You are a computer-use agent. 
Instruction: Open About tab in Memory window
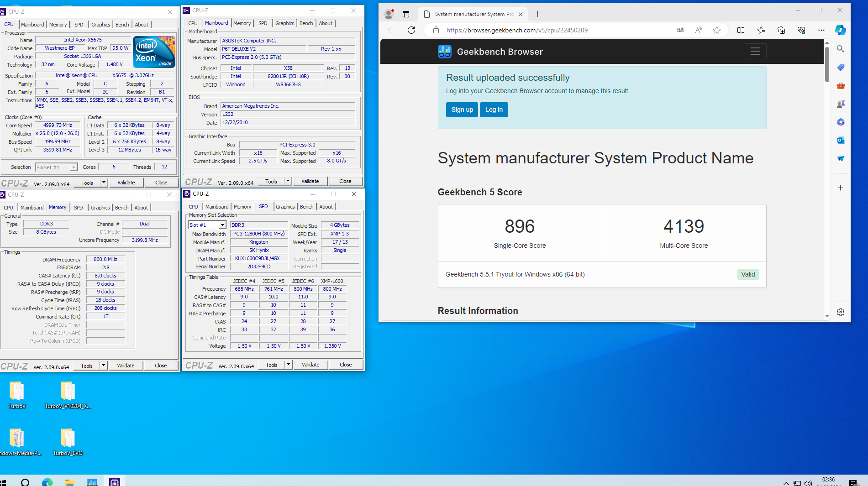[x=141, y=208]
